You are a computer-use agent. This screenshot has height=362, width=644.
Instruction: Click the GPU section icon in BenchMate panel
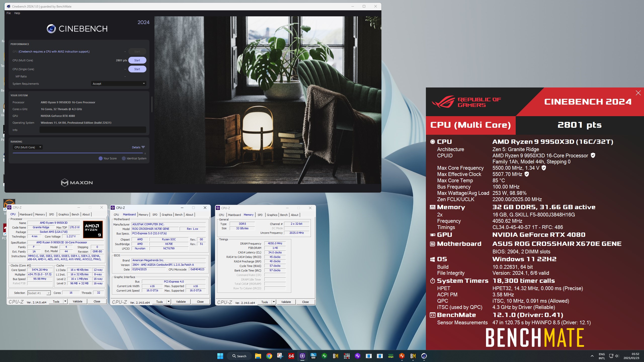(x=432, y=235)
